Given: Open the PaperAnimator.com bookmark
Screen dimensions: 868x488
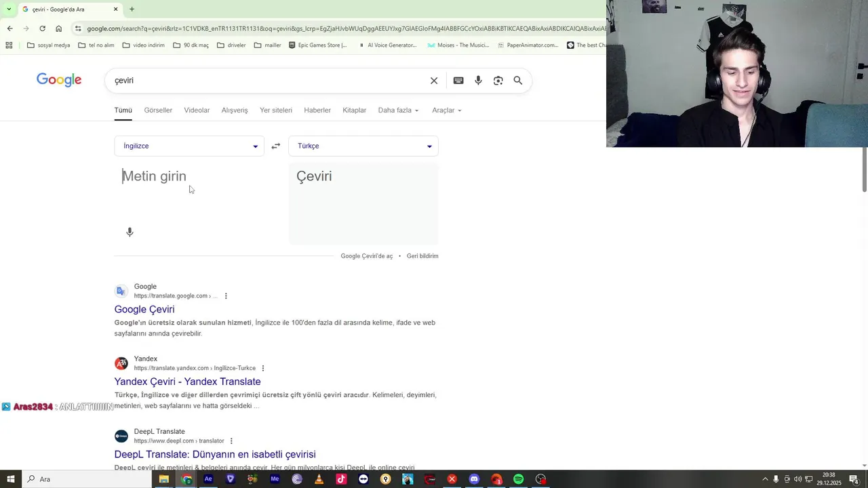Looking at the screenshot, I should (528, 45).
